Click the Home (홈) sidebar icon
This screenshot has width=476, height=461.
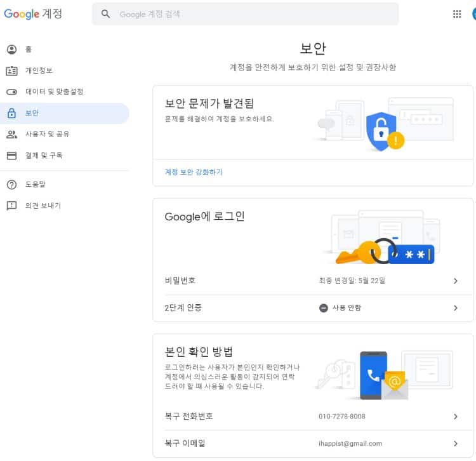[11, 50]
